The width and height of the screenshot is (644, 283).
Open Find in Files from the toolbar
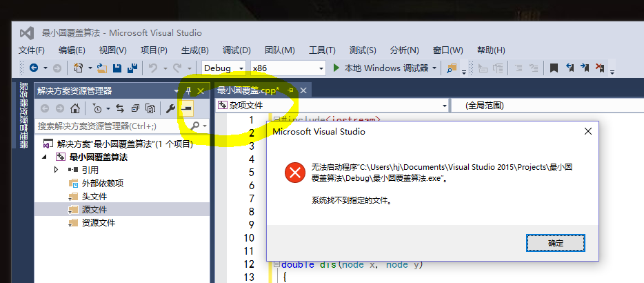452,68
